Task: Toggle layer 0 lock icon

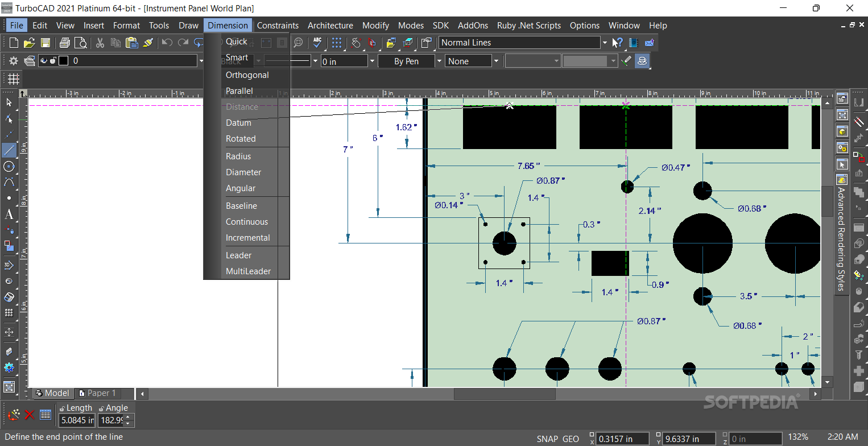Action: 53,61
